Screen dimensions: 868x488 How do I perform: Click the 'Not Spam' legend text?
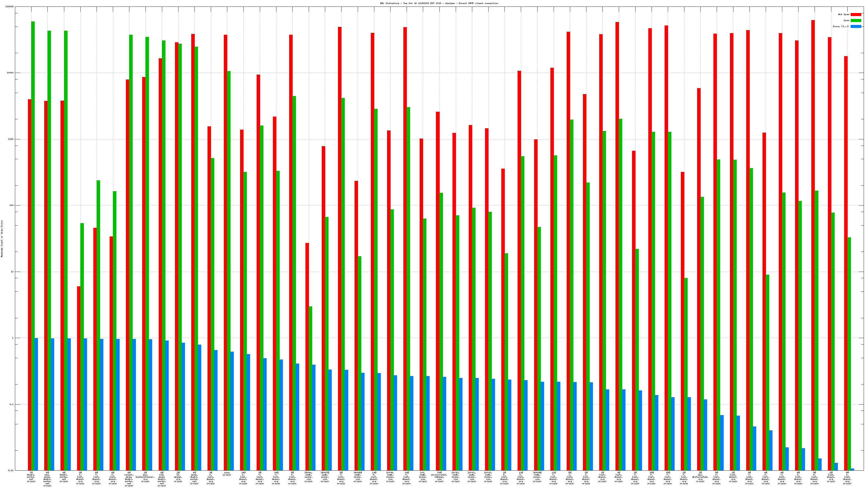pyautogui.click(x=844, y=14)
